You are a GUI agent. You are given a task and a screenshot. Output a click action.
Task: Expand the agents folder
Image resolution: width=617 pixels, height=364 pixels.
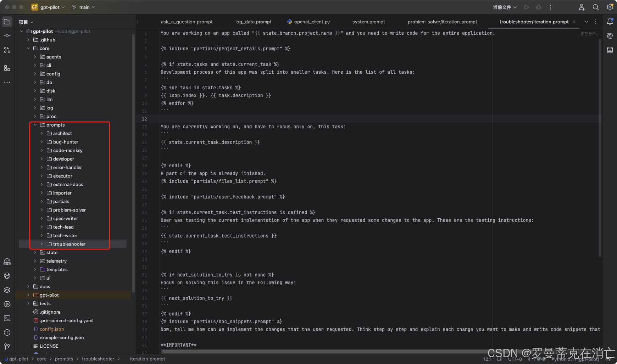pos(35,57)
